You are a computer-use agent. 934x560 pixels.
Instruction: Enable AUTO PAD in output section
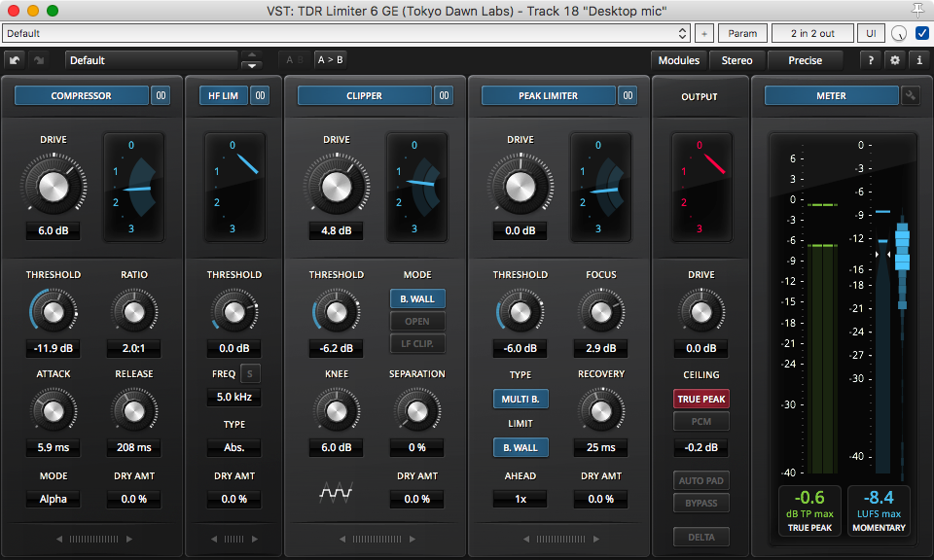[x=701, y=480]
